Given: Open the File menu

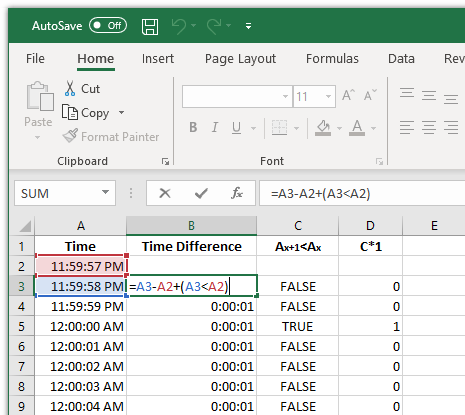Looking at the screenshot, I should (35, 59).
